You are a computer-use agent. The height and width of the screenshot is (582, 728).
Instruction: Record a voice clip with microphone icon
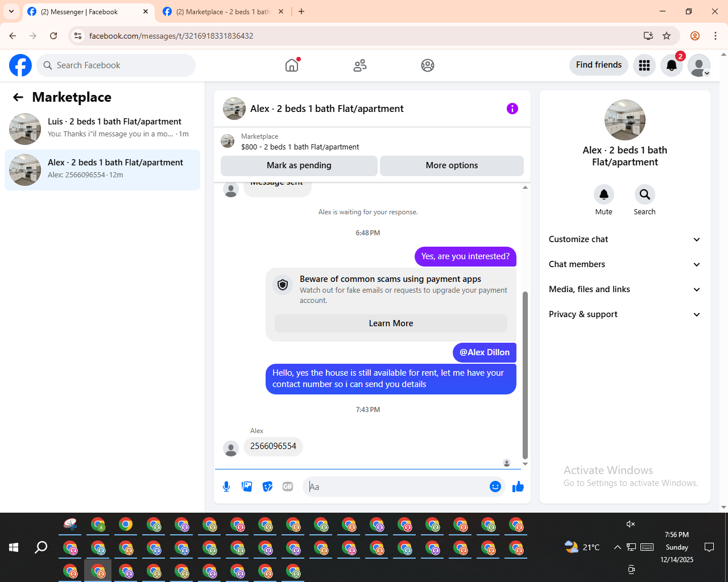tap(226, 487)
